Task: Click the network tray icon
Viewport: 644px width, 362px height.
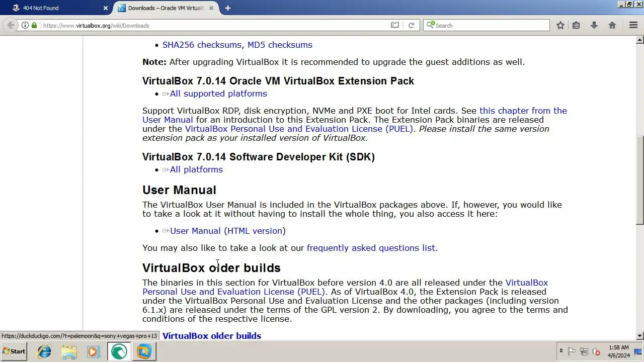Action: tap(584, 351)
